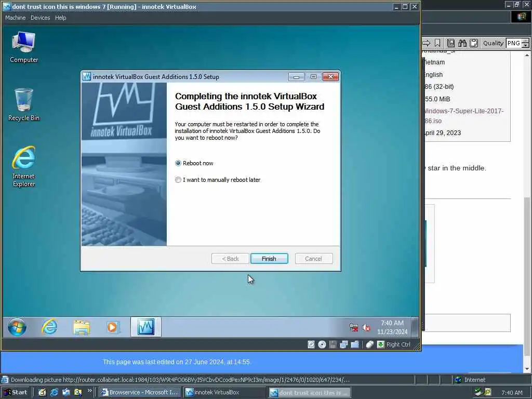Screen dimensions: 532x399
Task: Click Internet Explorer quick launch icon
Action: [x=54, y=393]
